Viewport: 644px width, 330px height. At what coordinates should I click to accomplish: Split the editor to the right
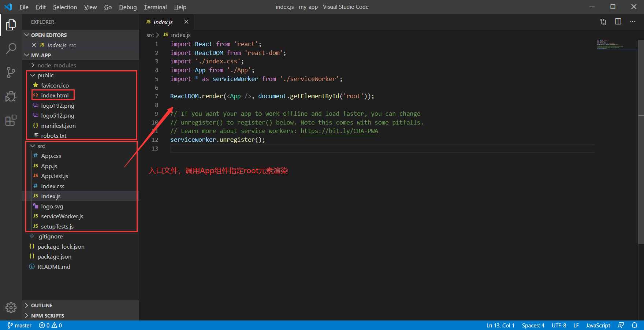[x=618, y=22]
